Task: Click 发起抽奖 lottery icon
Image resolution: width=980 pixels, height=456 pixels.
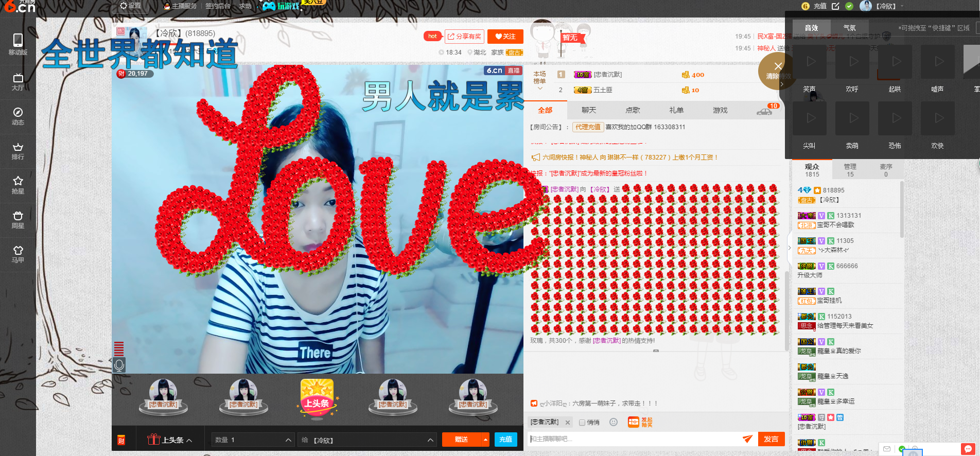Action: coord(640,422)
